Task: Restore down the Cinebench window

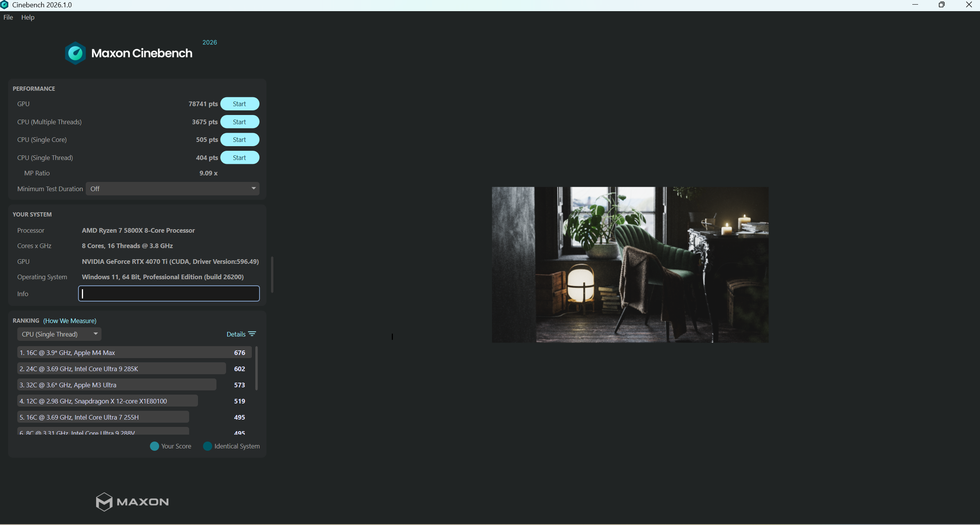Action: pyautogui.click(x=942, y=5)
